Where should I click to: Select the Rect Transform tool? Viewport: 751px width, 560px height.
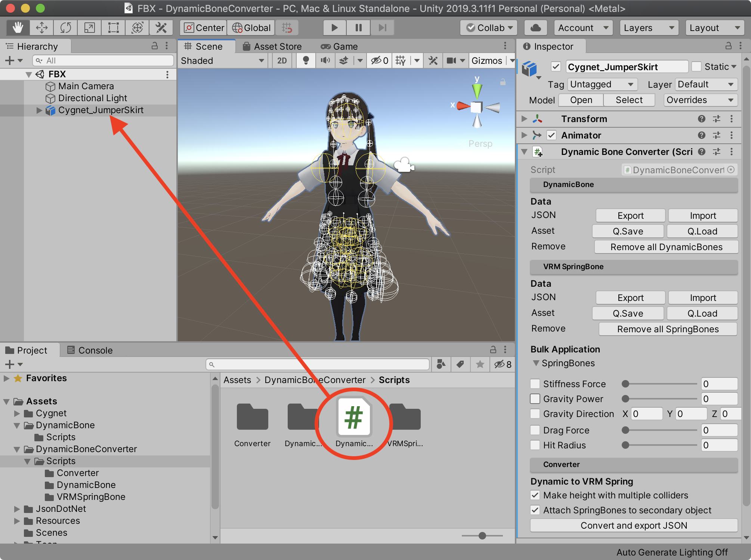point(113,27)
